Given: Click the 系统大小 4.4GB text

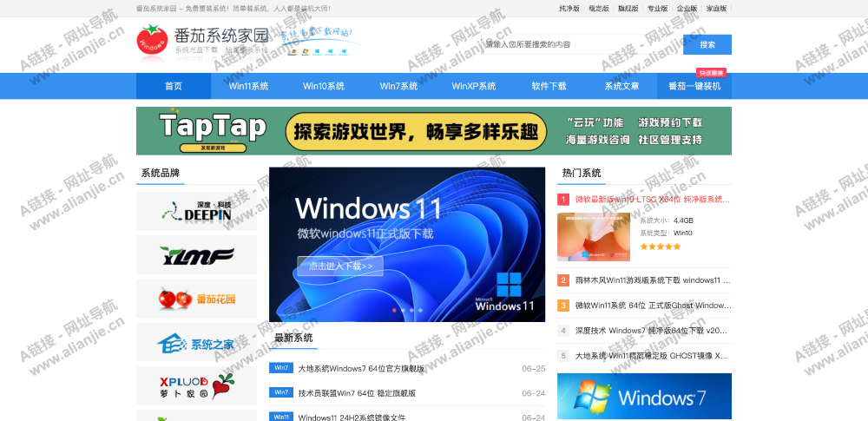Looking at the screenshot, I should tap(667, 220).
